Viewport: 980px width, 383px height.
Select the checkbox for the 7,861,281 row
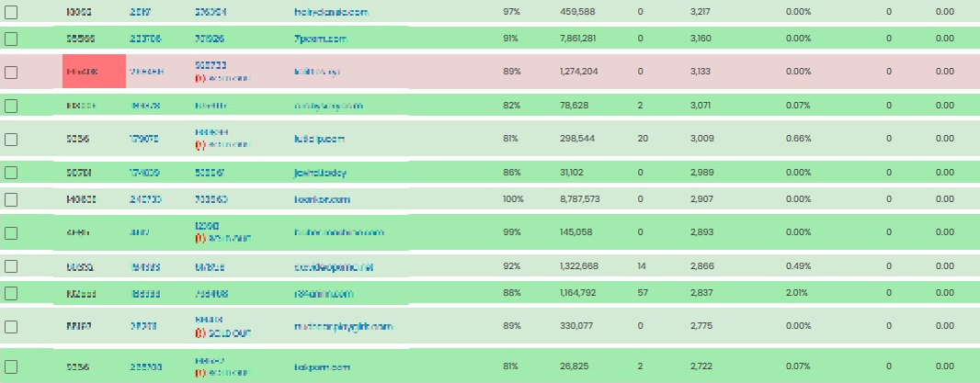click(x=11, y=39)
